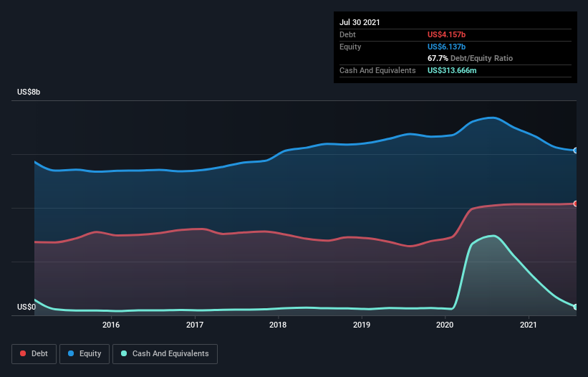Click the Jul 30 2021 tooltip date

pyautogui.click(x=360, y=22)
